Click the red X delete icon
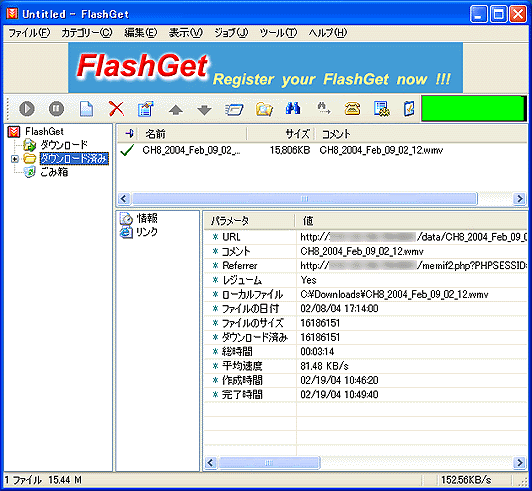Image resolution: width=532 pixels, height=491 pixels. click(116, 109)
